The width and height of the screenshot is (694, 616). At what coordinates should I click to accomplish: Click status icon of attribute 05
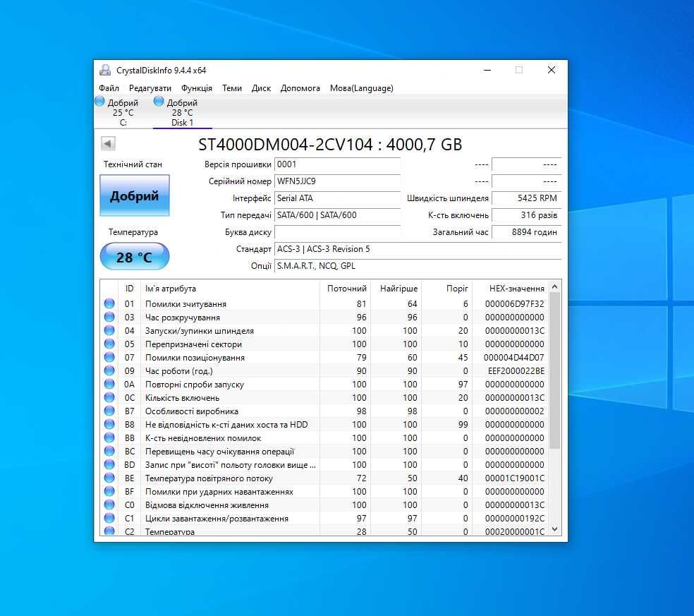click(109, 344)
